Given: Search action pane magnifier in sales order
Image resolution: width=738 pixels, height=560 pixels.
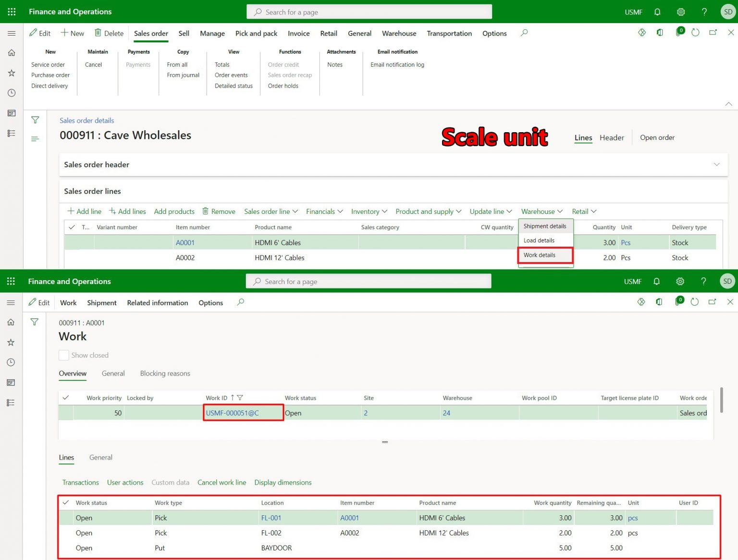Looking at the screenshot, I should point(524,33).
